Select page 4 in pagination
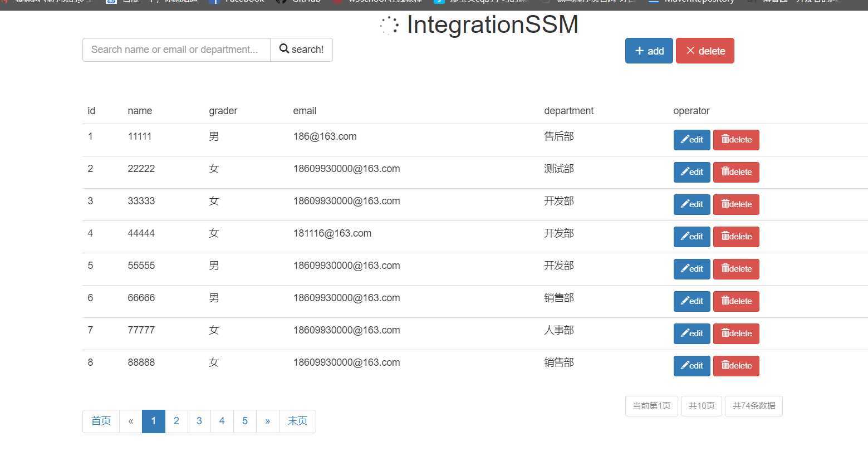This screenshot has height=476, width=868. point(222,421)
